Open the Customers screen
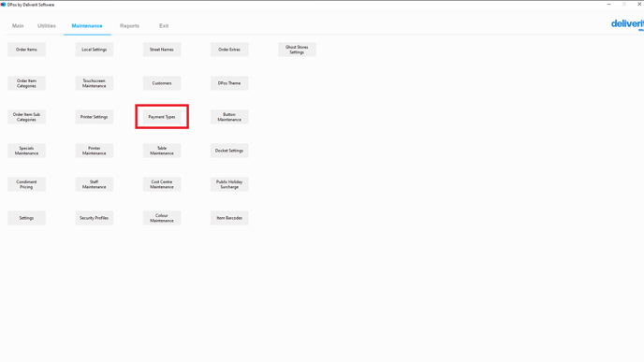Screen dimensions: 644x362 [x=162, y=83]
